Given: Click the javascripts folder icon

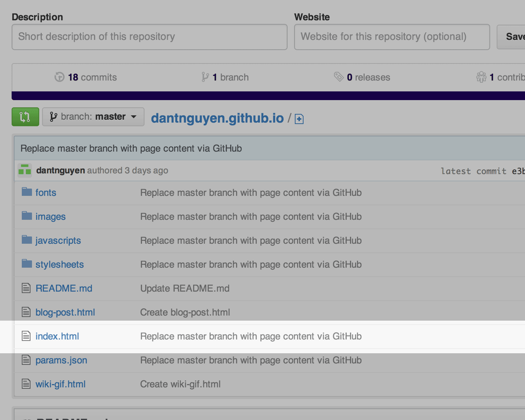Looking at the screenshot, I should [27, 239].
